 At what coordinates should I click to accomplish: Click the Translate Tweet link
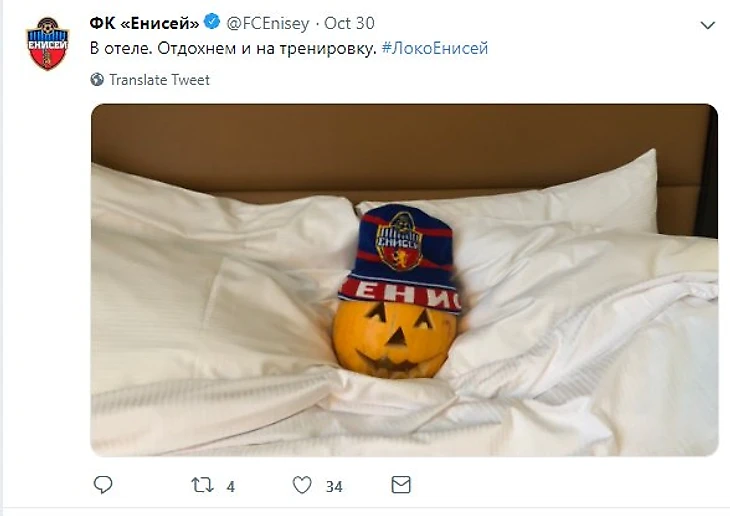pos(159,79)
